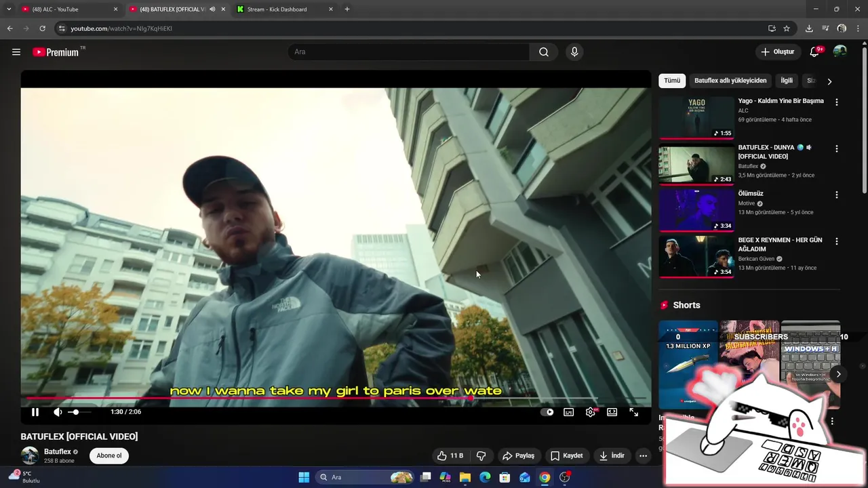Select the İlgili filter chip

click(787, 81)
